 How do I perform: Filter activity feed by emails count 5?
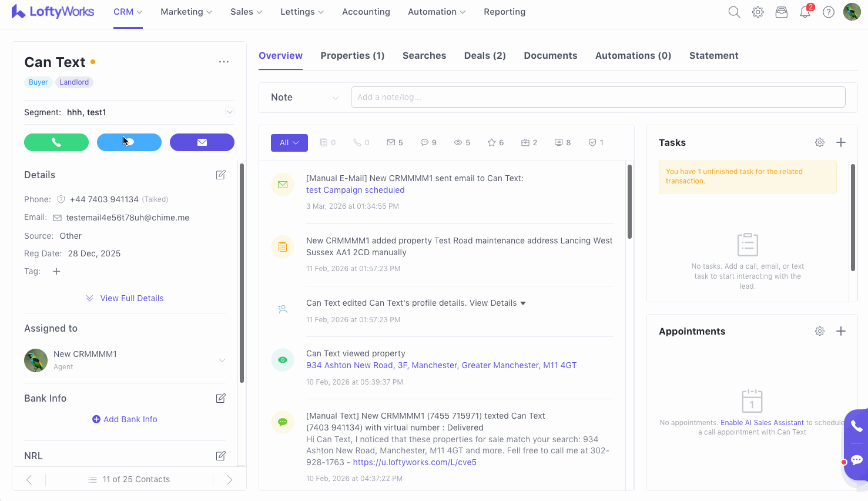point(394,142)
